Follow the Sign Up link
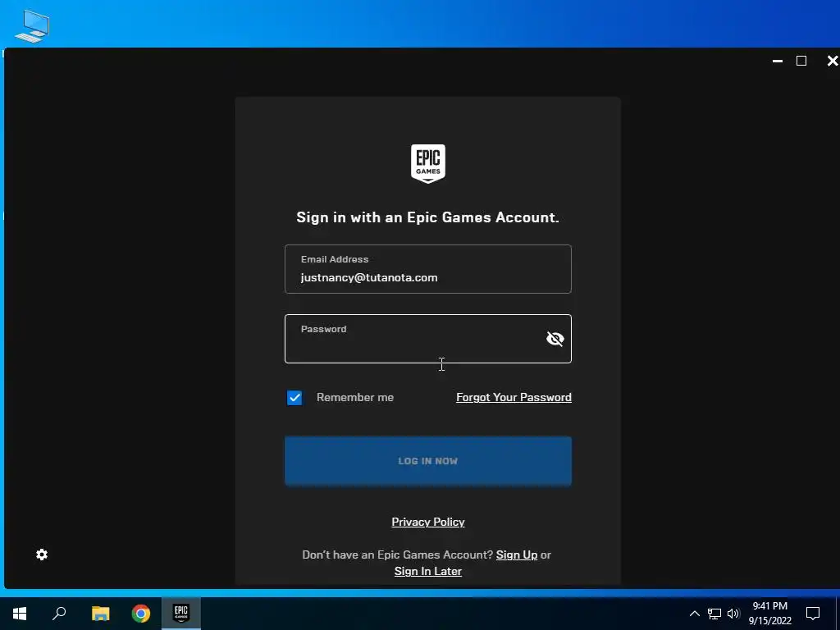 coord(517,555)
